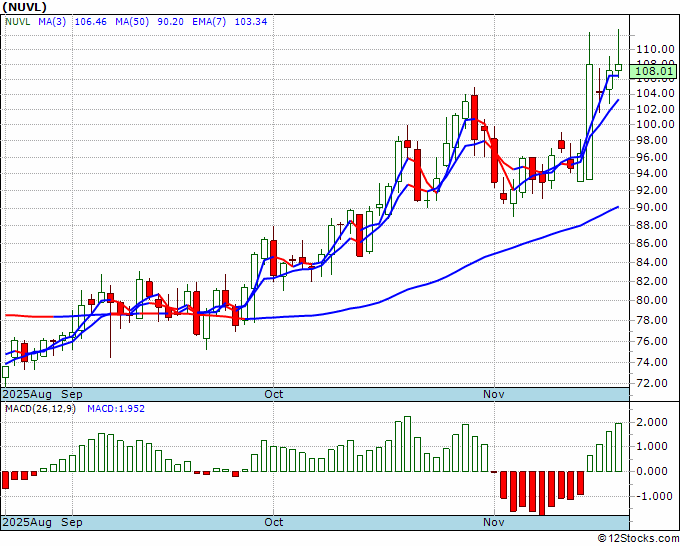Click the 50-day moving average line end
The width and height of the screenshot is (680, 546).
click(618, 207)
